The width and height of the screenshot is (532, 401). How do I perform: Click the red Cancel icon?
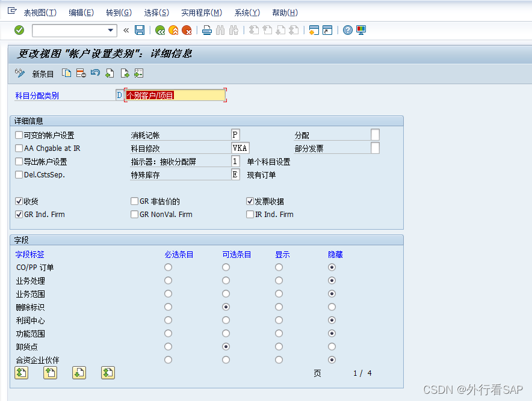[187, 30]
